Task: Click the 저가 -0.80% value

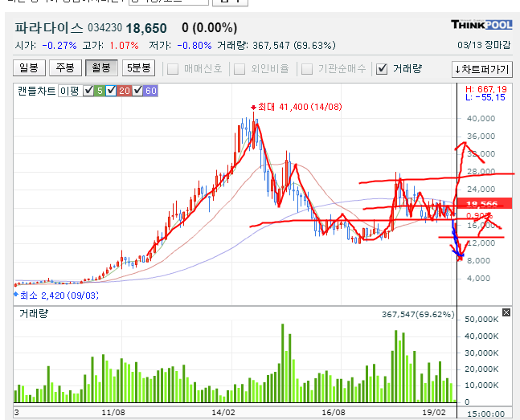Action: click(x=180, y=45)
